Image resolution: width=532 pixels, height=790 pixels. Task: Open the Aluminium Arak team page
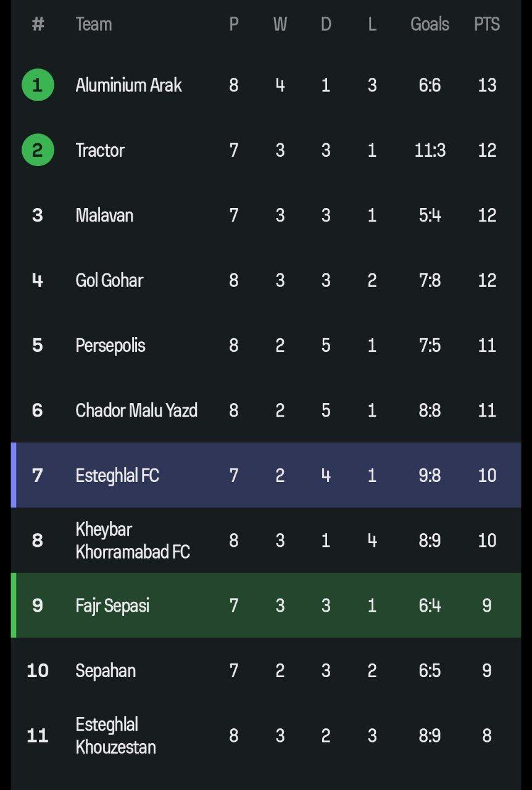[128, 85]
